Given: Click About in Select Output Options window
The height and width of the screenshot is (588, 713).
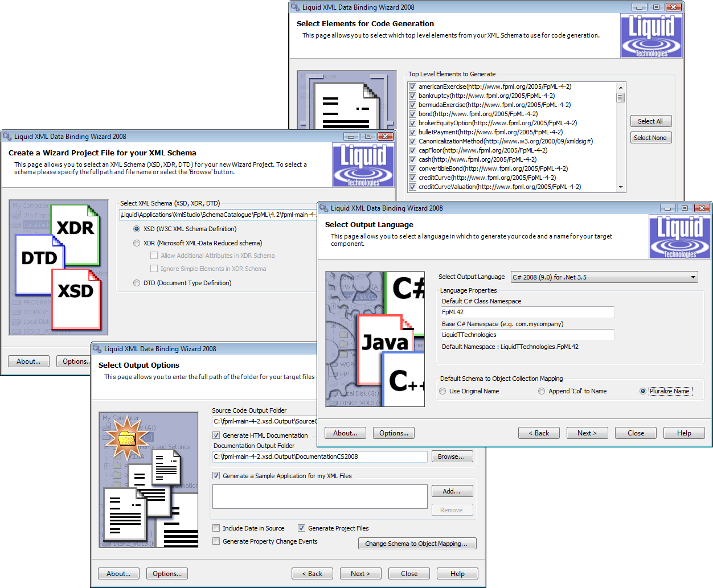Looking at the screenshot, I should tap(118, 574).
